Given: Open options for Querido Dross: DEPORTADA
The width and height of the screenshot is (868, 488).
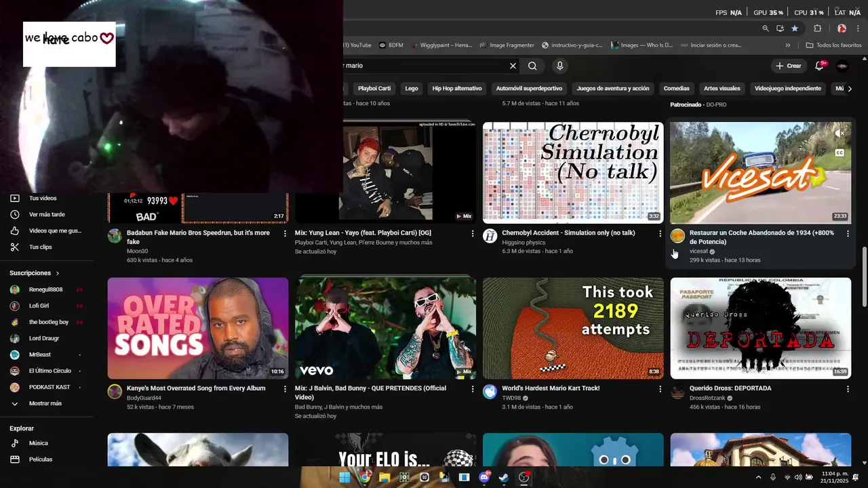Looking at the screenshot, I should (x=848, y=389).
